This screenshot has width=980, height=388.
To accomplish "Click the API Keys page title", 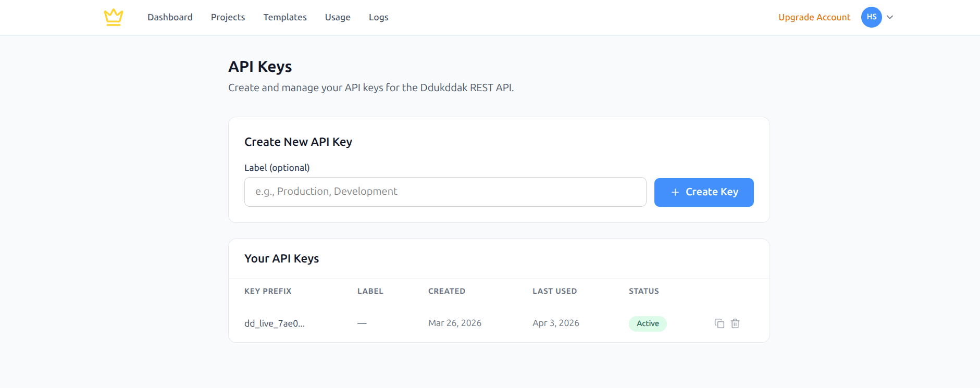I will click(x=260, y=67).
